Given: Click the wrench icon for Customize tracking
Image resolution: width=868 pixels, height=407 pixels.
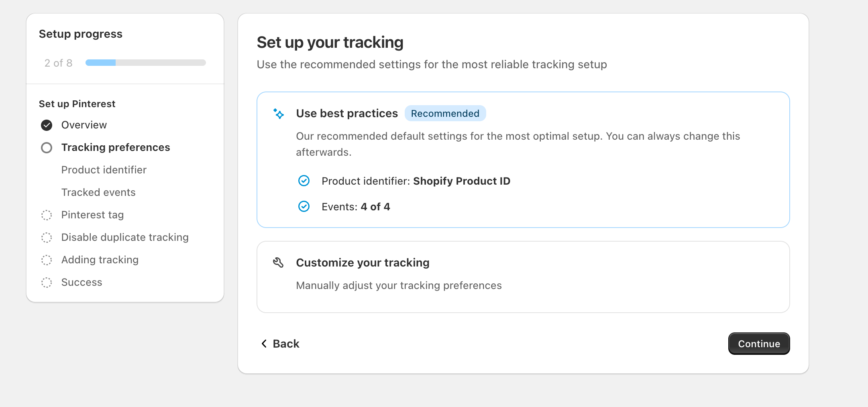Looking at the screenshot, I should tap(278, 263).
